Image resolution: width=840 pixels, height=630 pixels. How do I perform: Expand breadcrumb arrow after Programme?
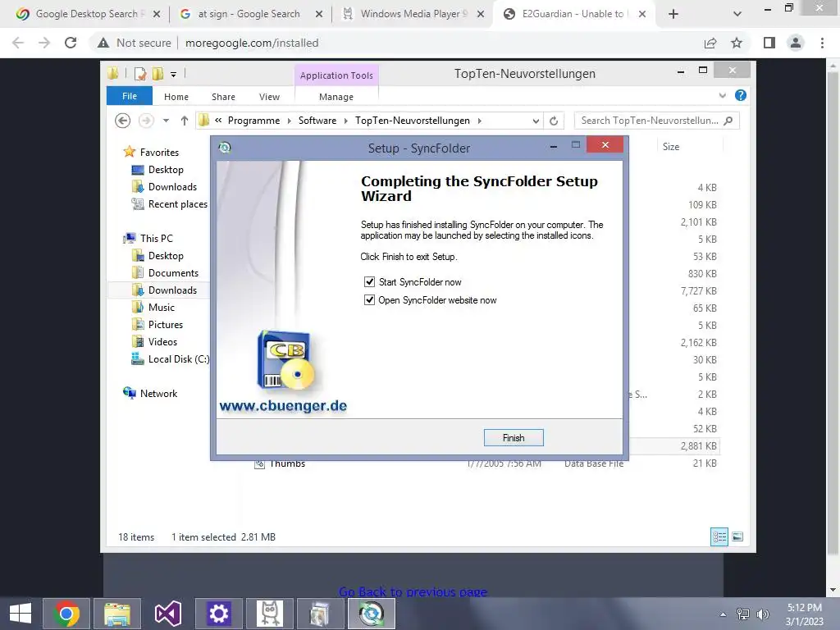[290, 121]
